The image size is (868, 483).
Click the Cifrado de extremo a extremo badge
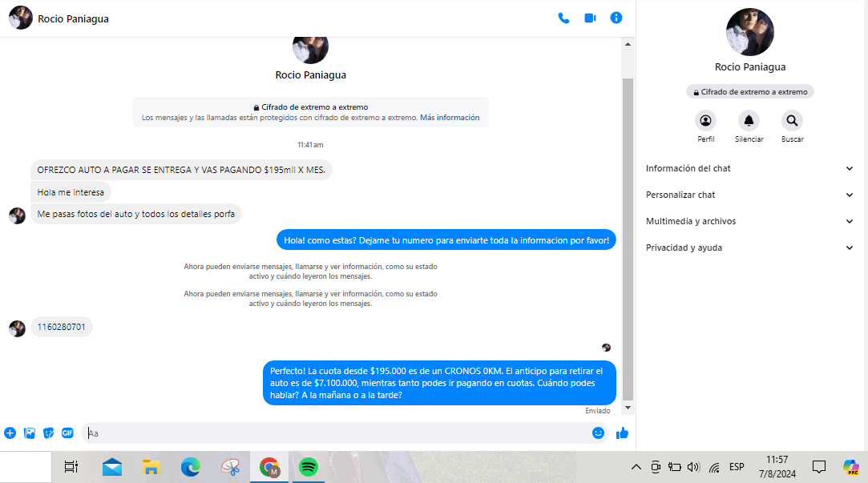(749, 92)
